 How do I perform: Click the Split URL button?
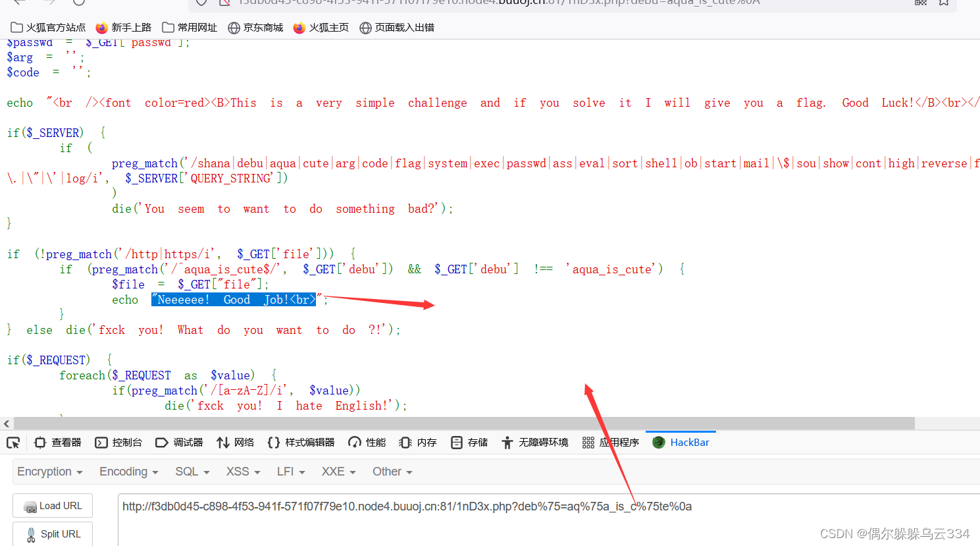coord(53,534)
